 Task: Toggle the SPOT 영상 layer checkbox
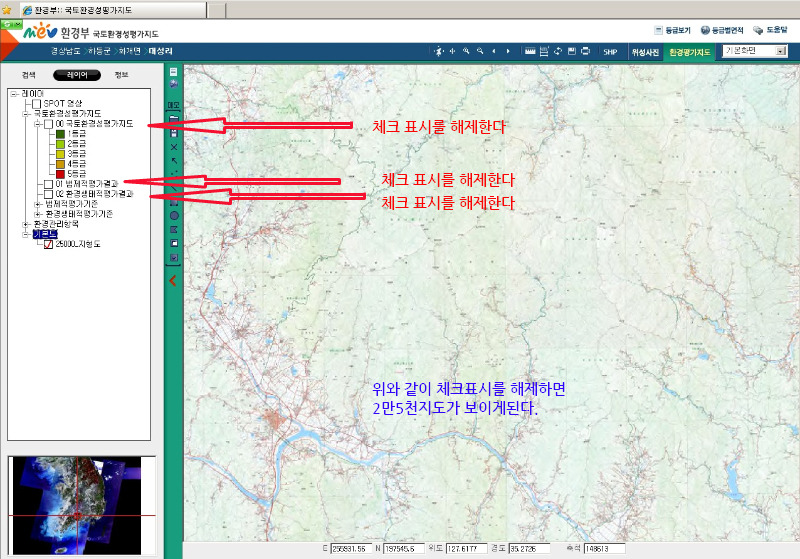[x=37, y=103]
